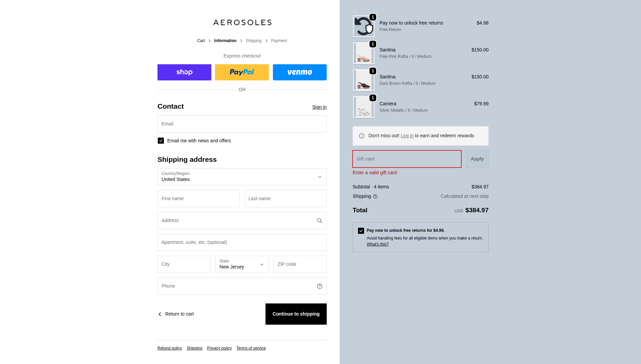Image resolution: width=641 pixels, height=364 pixels.
Task: Click the Sign in link
Action: click(319, 107)
